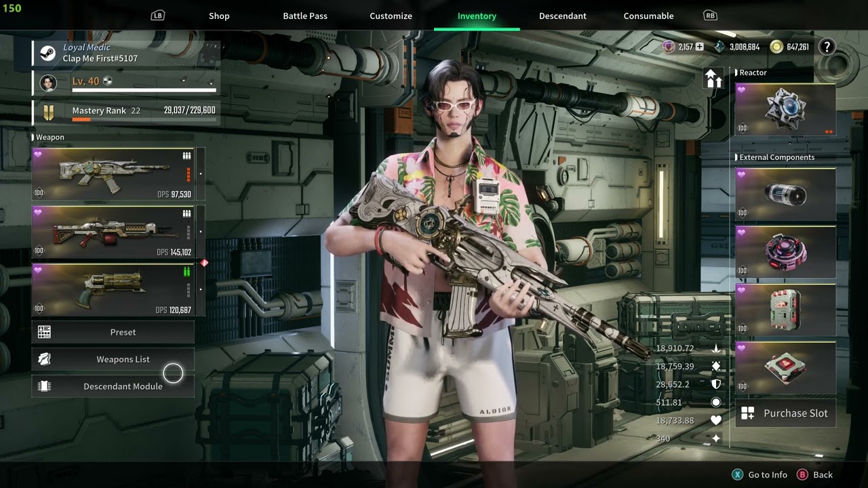
Task: Click the Back prompt
Action: point(815,474)
